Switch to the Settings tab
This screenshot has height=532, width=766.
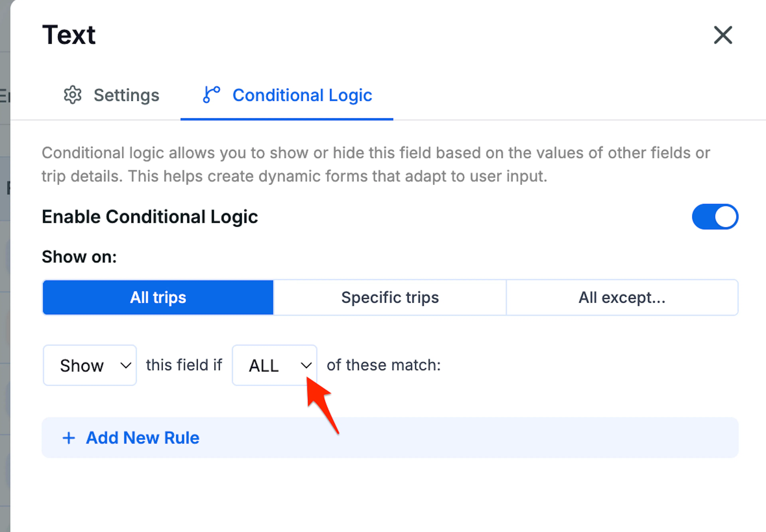tap(112, 95)
